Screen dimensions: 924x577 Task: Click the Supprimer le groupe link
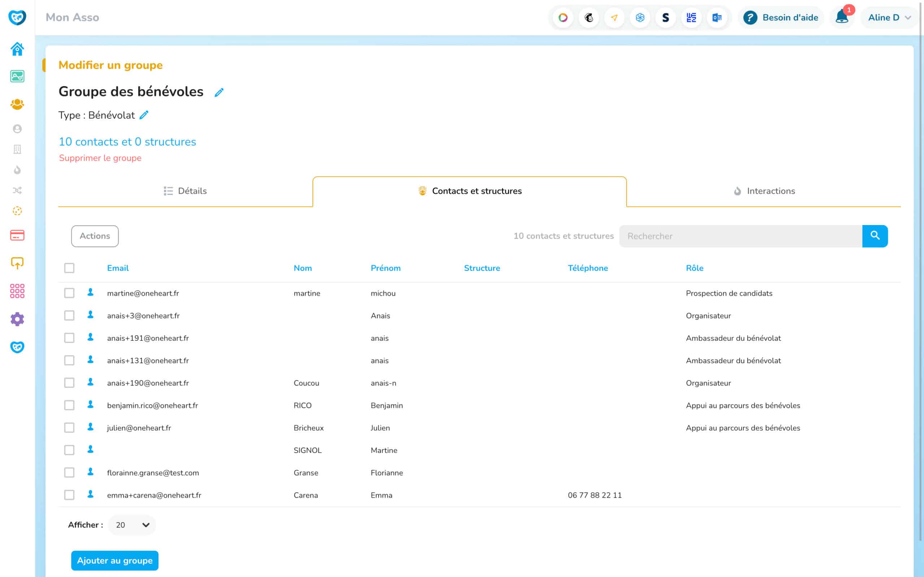click(100, 158)
